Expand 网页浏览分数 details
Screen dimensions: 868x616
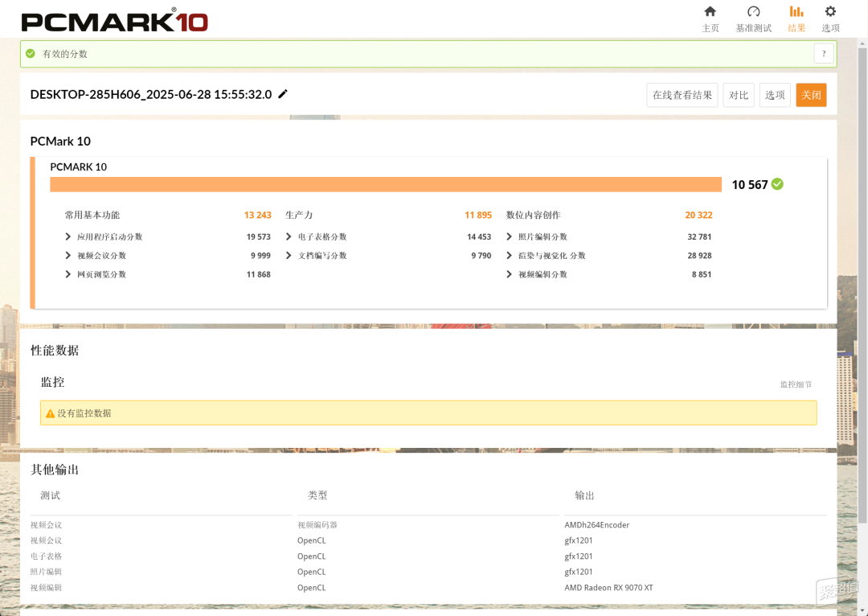coord(68,274)
